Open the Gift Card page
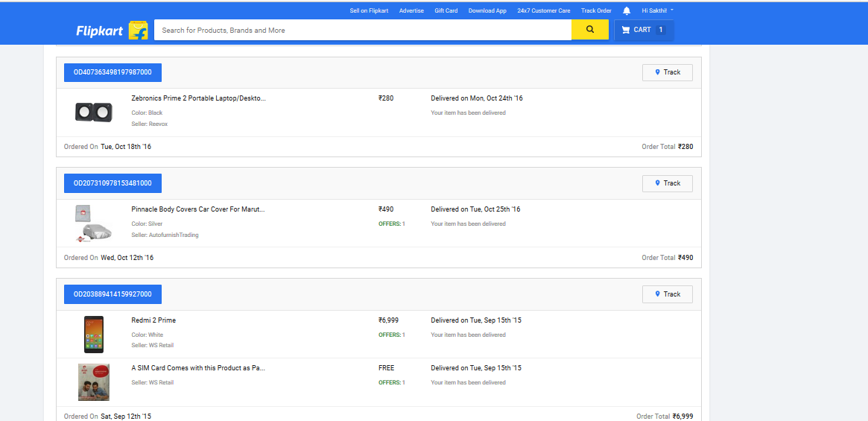 pos(446,10)
